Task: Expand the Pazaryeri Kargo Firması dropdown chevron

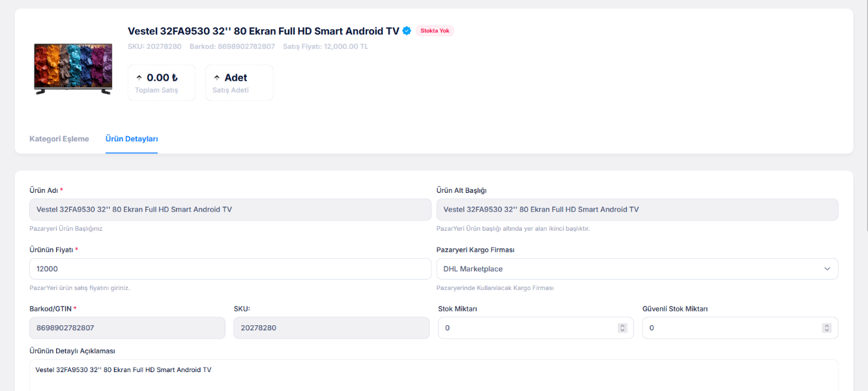Action: (827, 268)
